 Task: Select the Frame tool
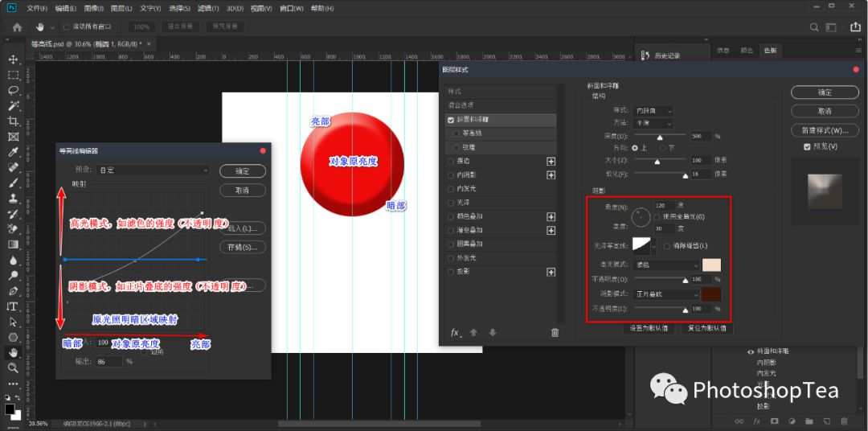(14, 136)
